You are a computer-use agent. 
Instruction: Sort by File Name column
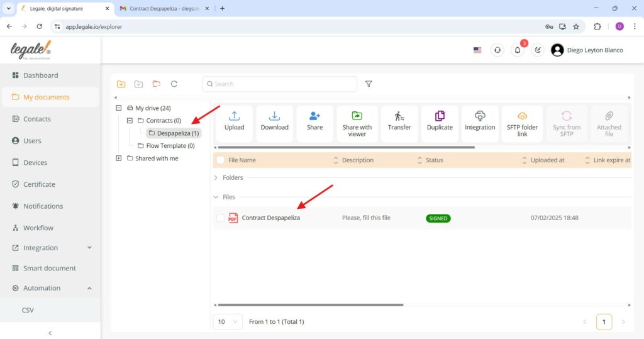(336, 160)
